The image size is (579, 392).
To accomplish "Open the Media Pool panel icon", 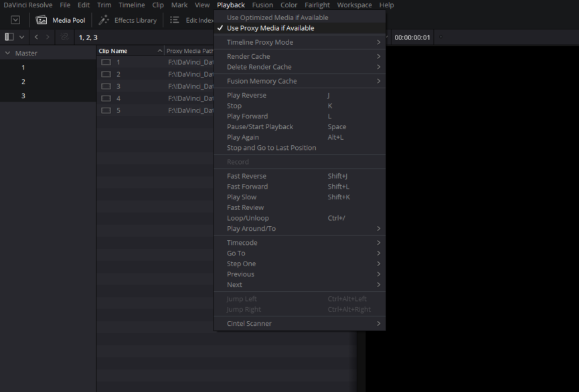I will coord(42,20).
